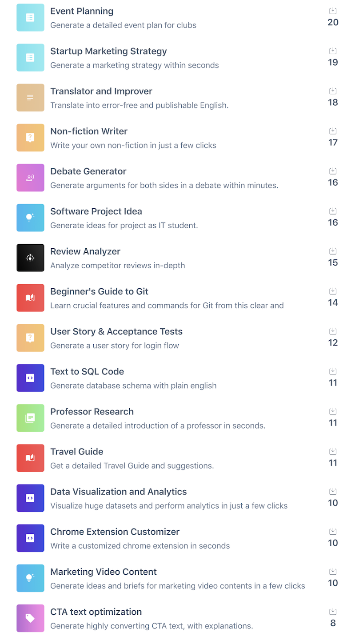Click the Travel Guide book thumbnail
Image resolution: width=359 pixels, height=644 pixels.
(30, 458)
